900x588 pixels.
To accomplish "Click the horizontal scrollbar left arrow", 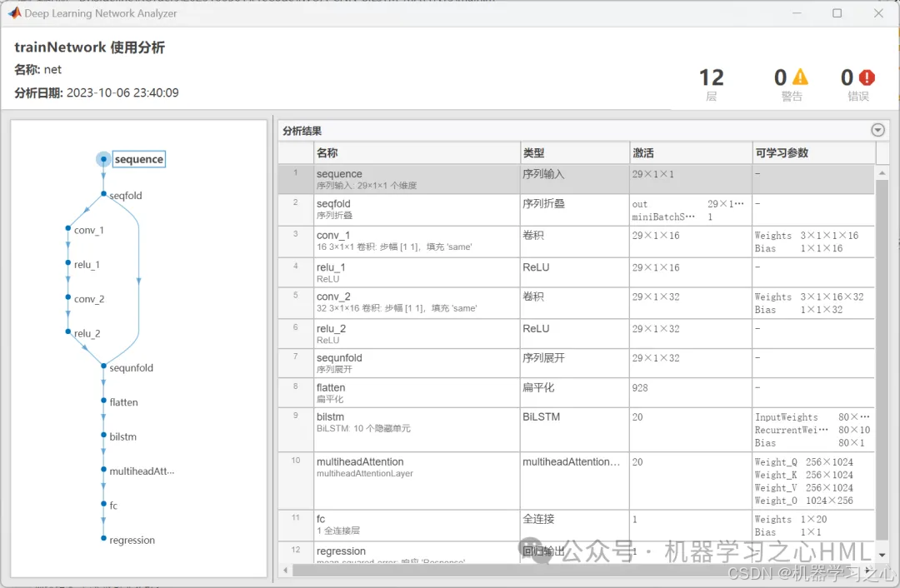I will click(x=285, y=571).
